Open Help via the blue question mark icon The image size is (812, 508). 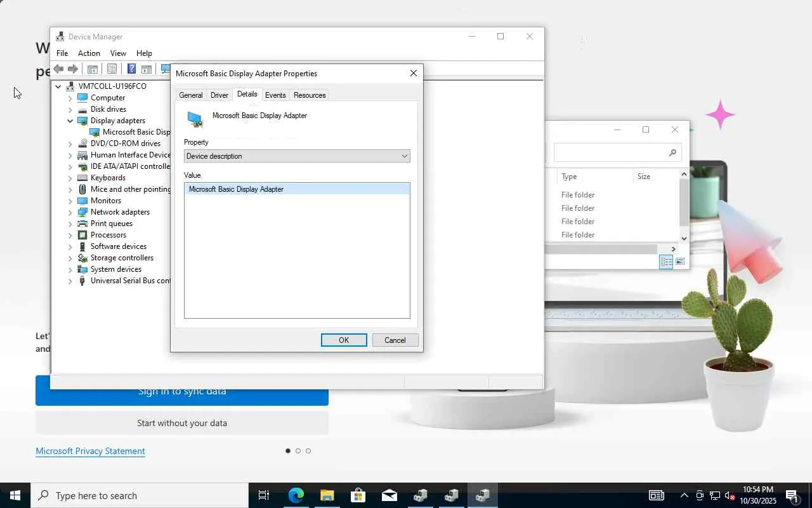point(131,69)
